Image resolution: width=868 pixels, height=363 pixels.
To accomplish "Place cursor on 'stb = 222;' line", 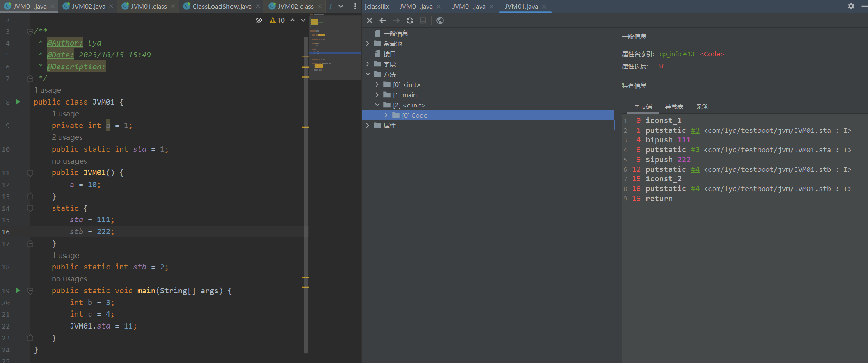I will 92,232.
